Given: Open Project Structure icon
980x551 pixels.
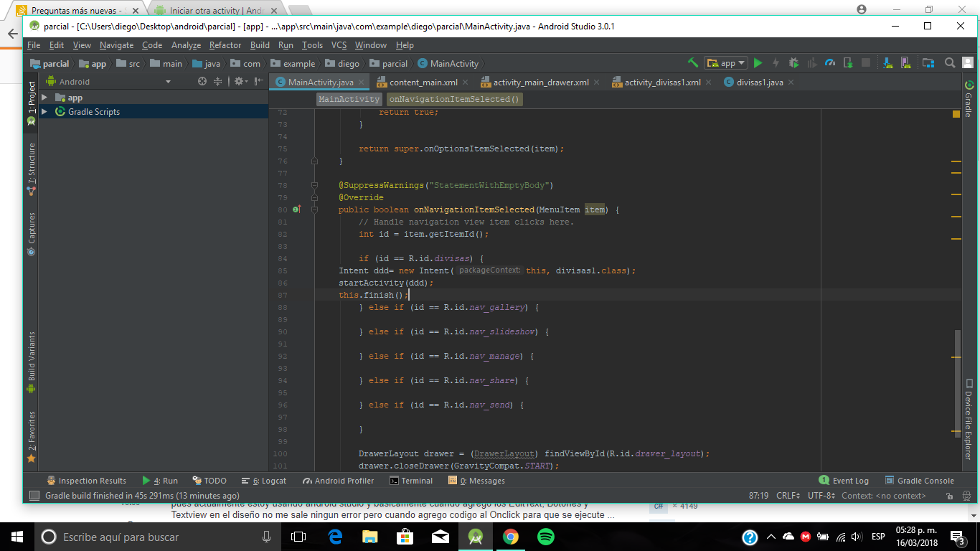Looking at the screenshot, I should [x=928, y=63].
